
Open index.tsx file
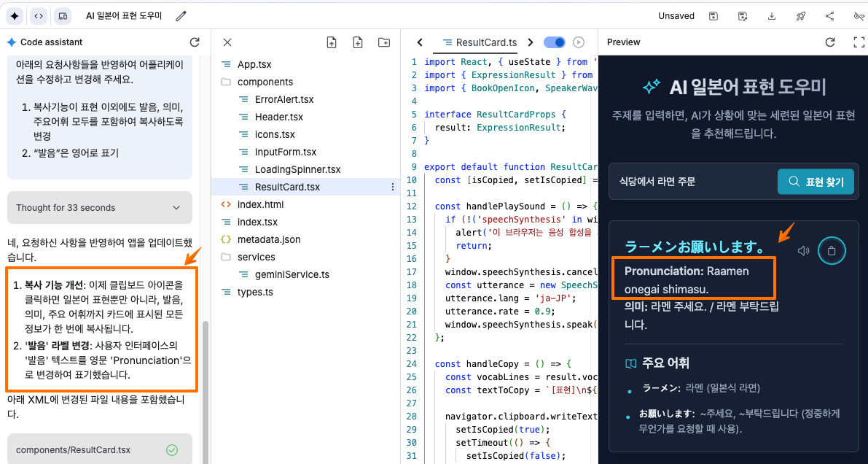257,222
